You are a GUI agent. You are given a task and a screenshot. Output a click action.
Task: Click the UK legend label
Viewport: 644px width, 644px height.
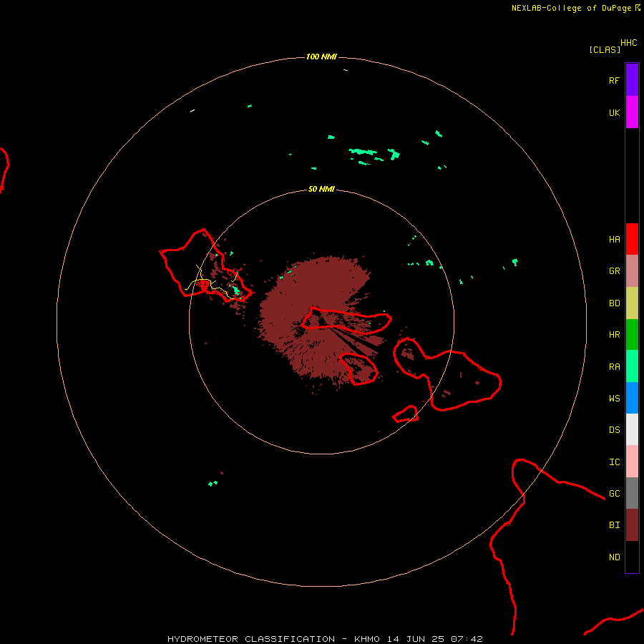pyautogui.click(x=614, y=112)
